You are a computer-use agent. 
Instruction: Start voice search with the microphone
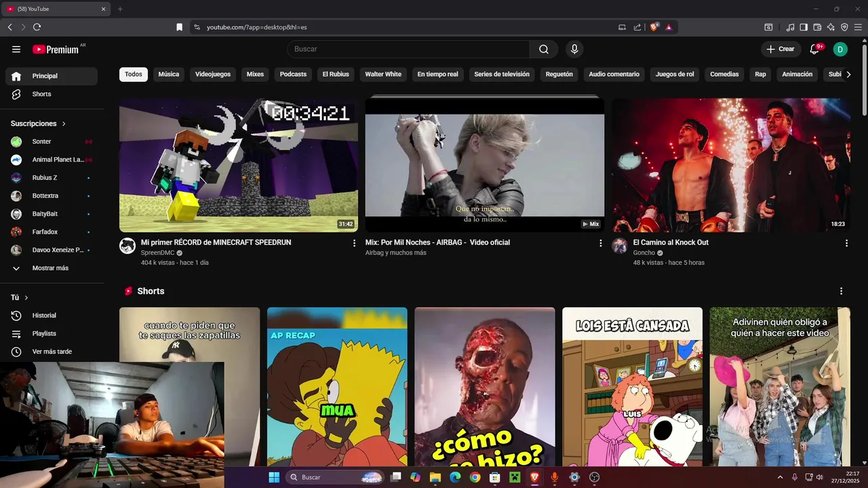pos(574,49)
